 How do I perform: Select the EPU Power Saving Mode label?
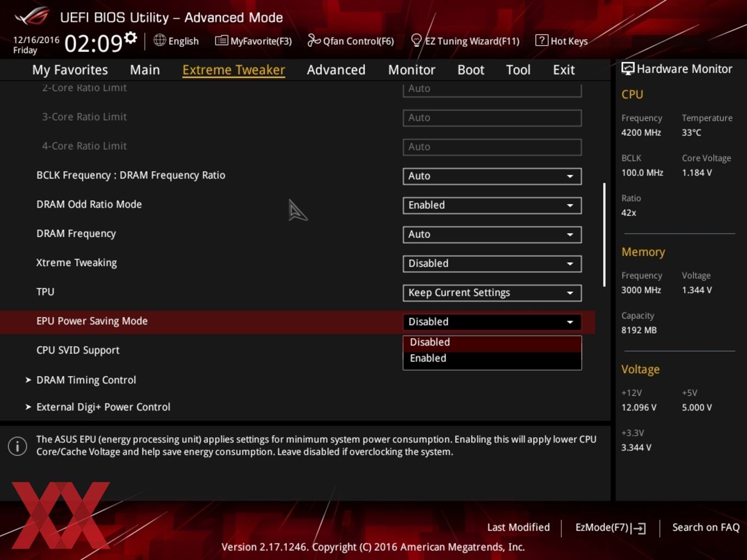pos(92,321)
